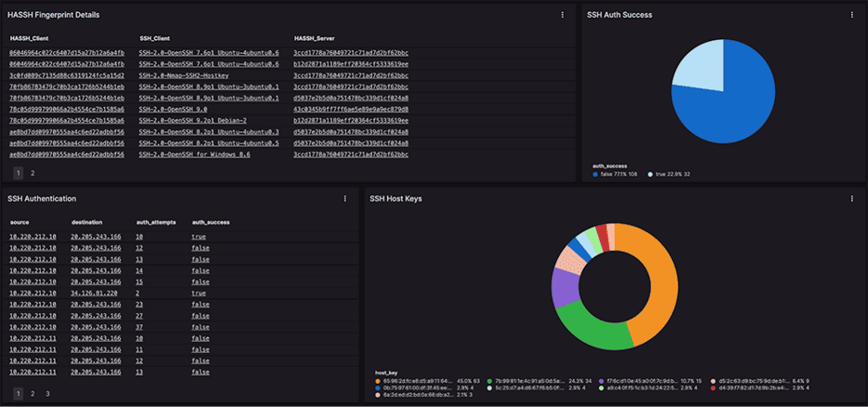Image resolution: width=868 pixels, height=407 pixels.
Task: Open HASSH Fingerprint Details panel options menu
Action: pos(563,15)
